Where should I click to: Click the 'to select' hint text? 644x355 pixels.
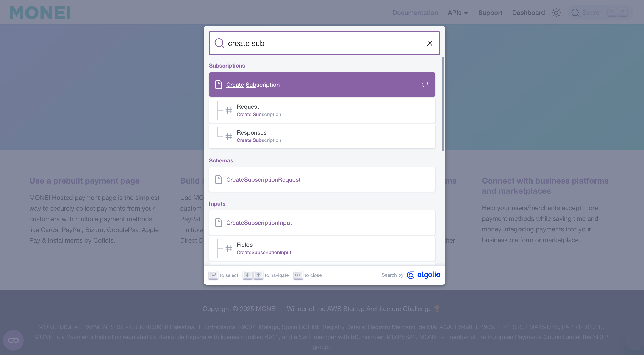[229, 275]
